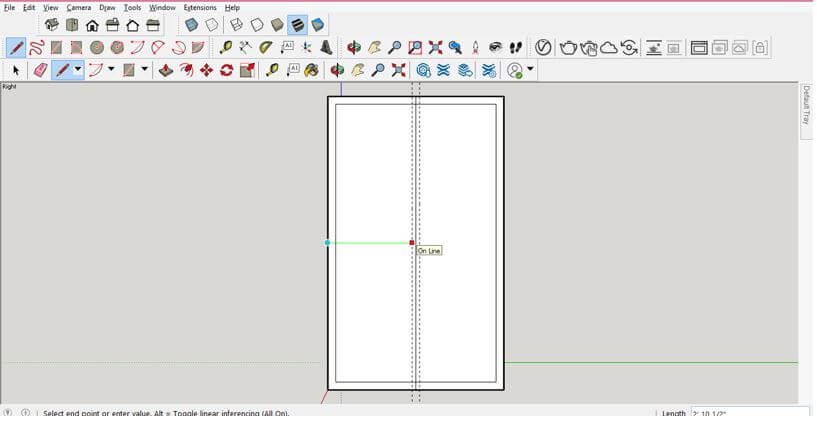Expand Line tool dropdown arrow
This screenshot has height=422, width=817.
pos(78,69)
